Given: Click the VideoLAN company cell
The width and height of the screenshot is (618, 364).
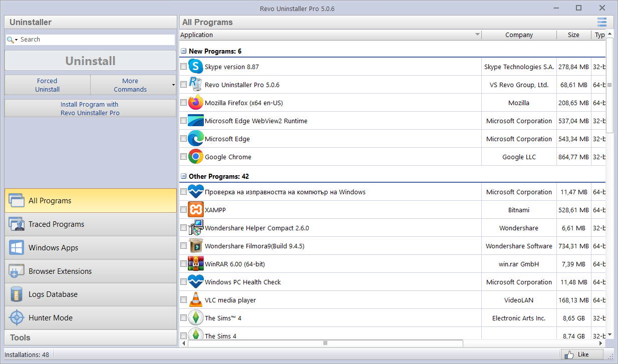Looking at the screenshot, I should point(519,300).
